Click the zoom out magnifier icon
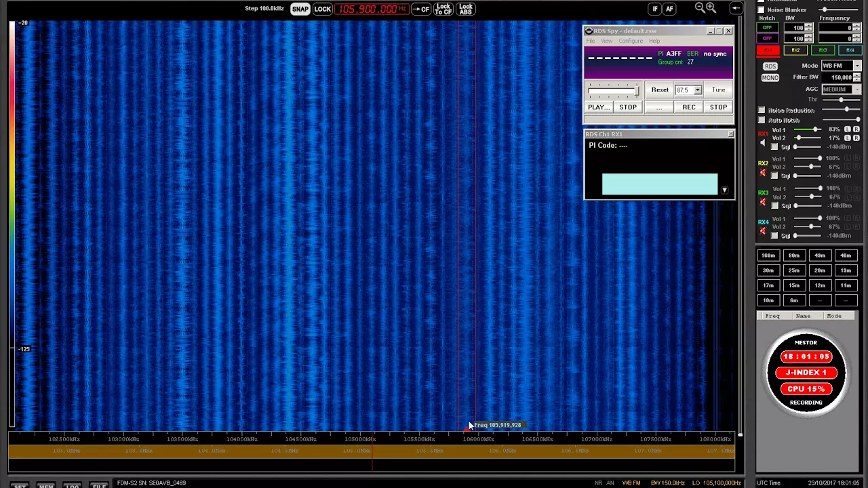This screenshot has height=488, width=868. click(x=700, y=7)
